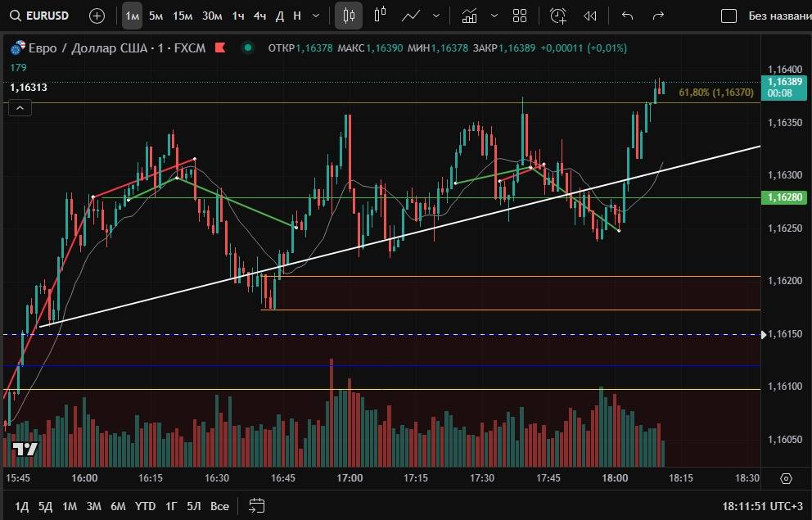The width and height of the screenshot is (812, 520).
Task: Click the alert clock icon
Action: (x=558, y=16)
